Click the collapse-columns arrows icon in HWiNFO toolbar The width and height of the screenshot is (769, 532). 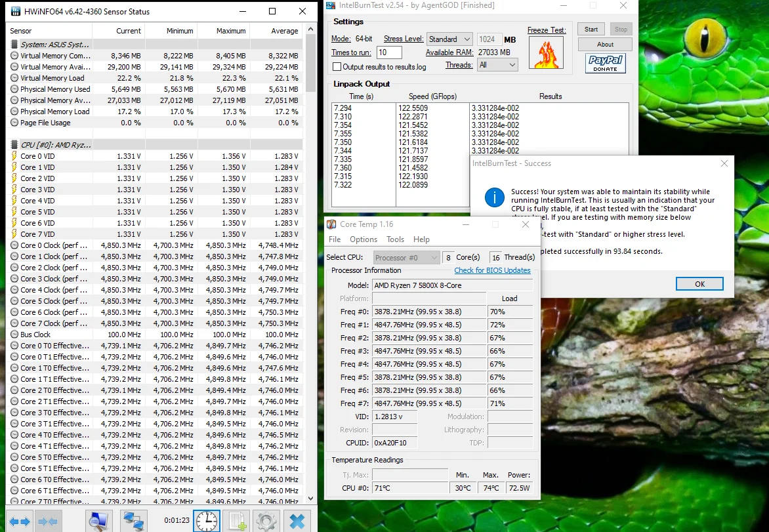point(48,522)
